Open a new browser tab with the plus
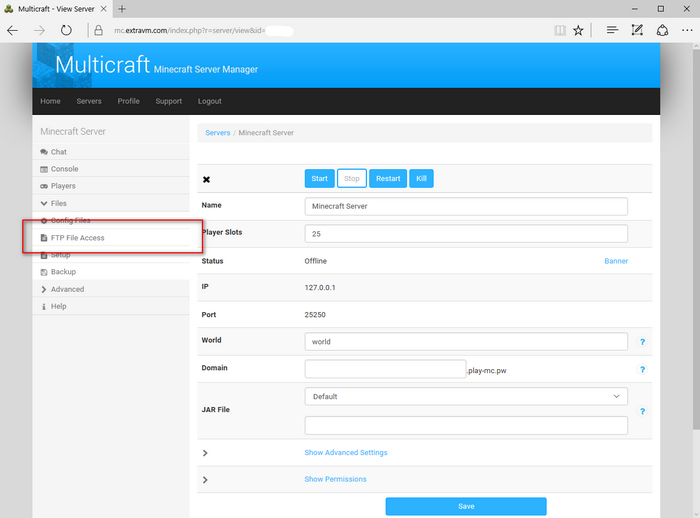The height and width of the screenshot is (518, 700). [122, 8]
